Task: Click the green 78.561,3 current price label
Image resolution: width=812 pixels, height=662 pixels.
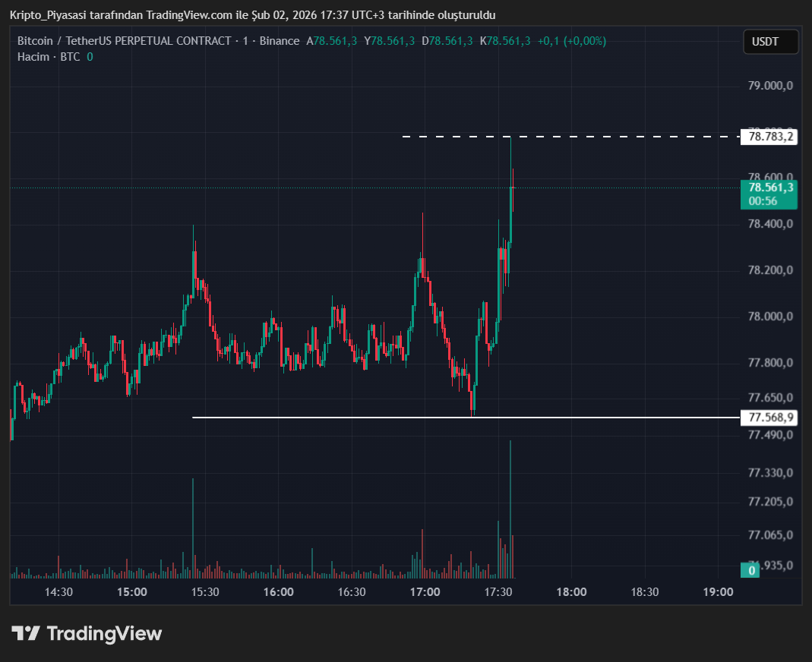Action: click(x=770, y=188)
